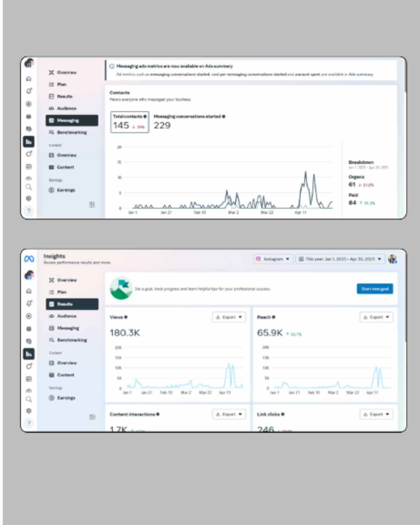Viewport: 420px width, 525px height.
Task: Open notifications bell in the lower window rail
Action: (29, 303)
